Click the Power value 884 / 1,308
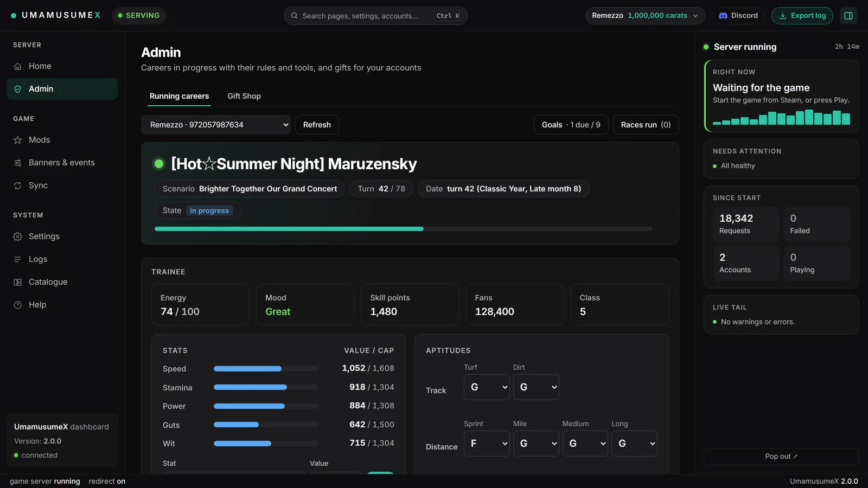The width and height of the screenshot is (868, 488). point(372,406)
